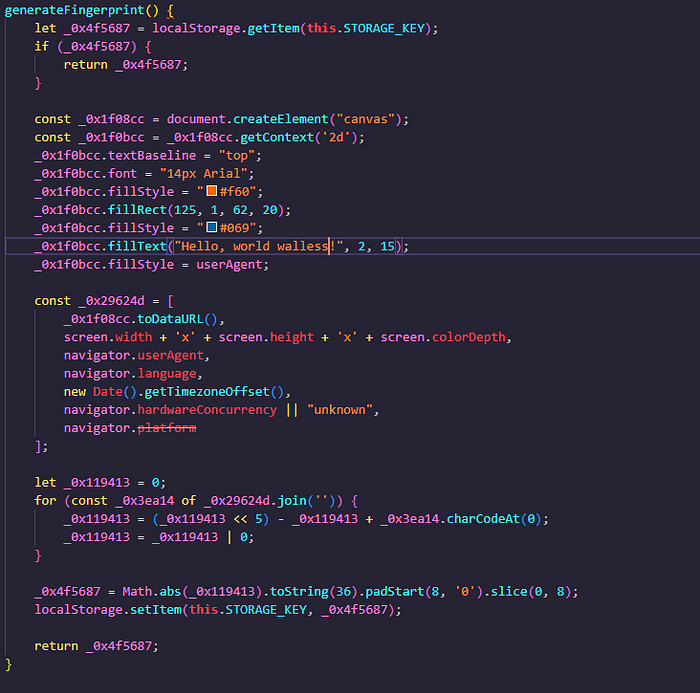This screenshot has width=700, height=693.
Task: Click the deprecated platform property
Action: [x=167, y=428]
